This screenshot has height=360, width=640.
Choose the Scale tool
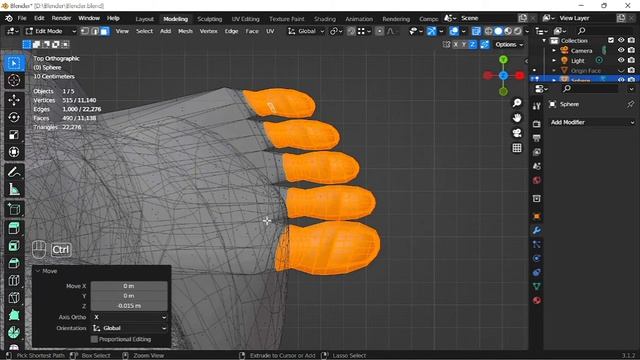14,135
